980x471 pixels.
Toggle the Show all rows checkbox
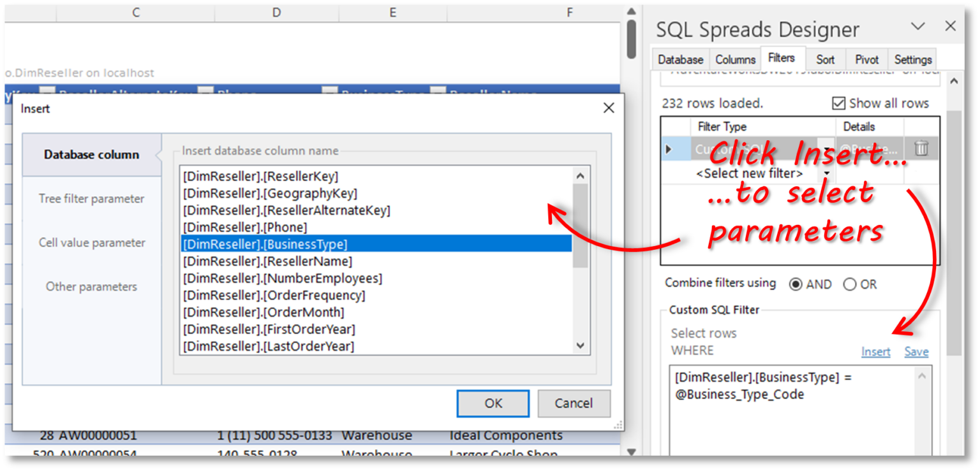(839, 103)
